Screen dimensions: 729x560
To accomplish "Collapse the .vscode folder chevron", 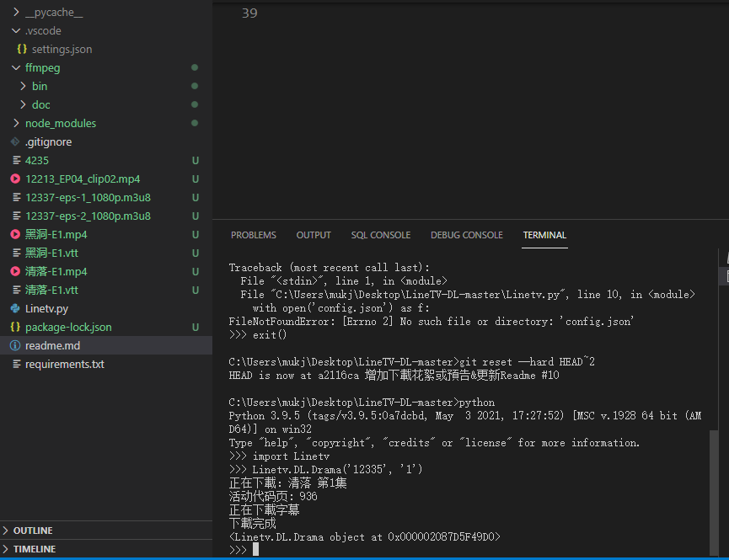I will [16, 30].
